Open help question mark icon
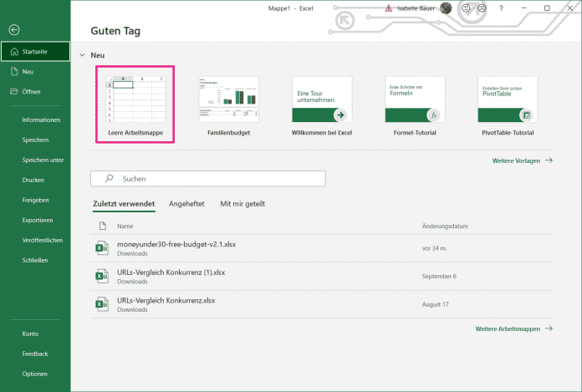 tap(501, 8)
